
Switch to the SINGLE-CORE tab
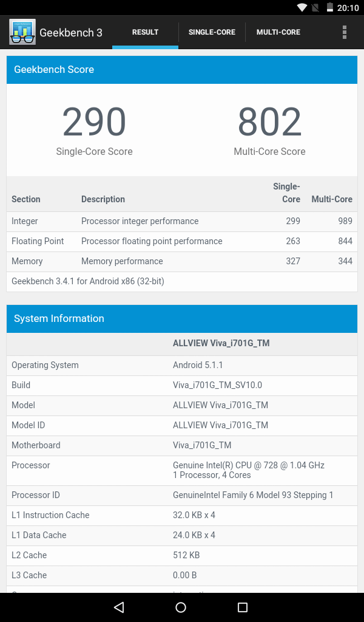212,32
